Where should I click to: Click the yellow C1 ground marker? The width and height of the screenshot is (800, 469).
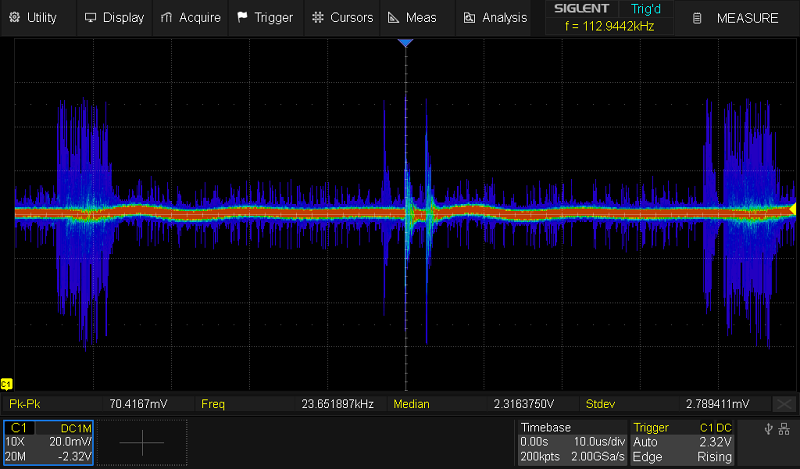click(7, 384)
